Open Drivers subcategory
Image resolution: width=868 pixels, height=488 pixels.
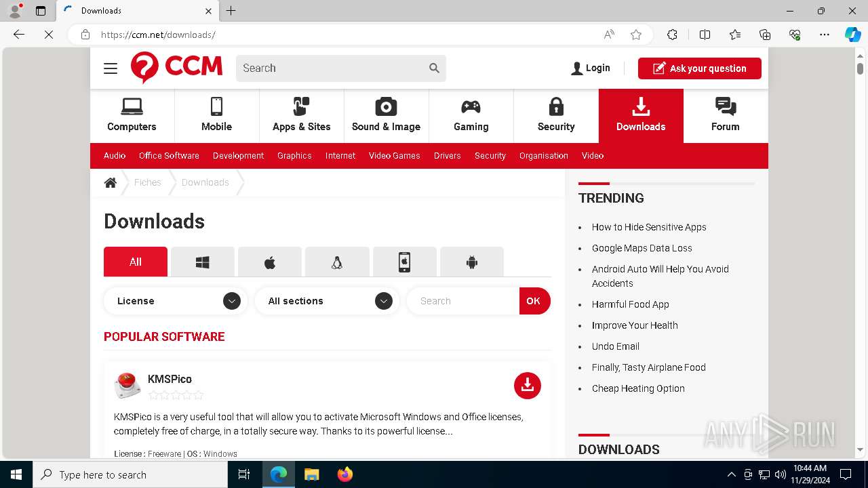[x=448, y=156]
